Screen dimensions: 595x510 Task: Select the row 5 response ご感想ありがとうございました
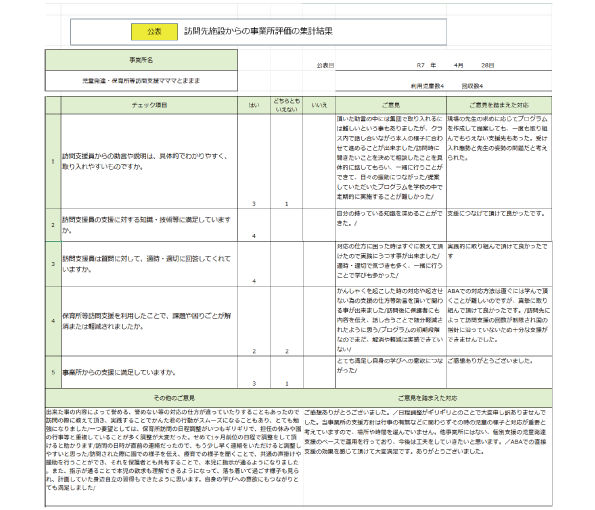pyautogui.click(x=499, y=372)
